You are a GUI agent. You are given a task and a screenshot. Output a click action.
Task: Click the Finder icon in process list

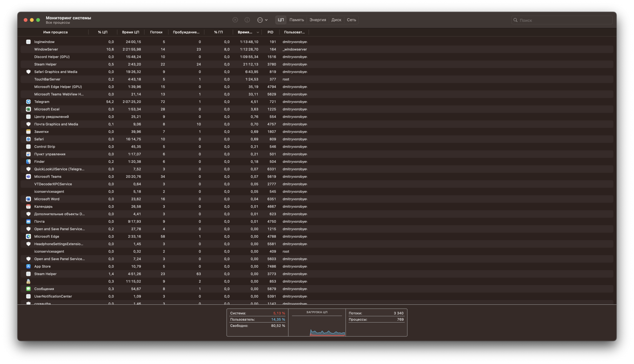click(x=28, y=162)
